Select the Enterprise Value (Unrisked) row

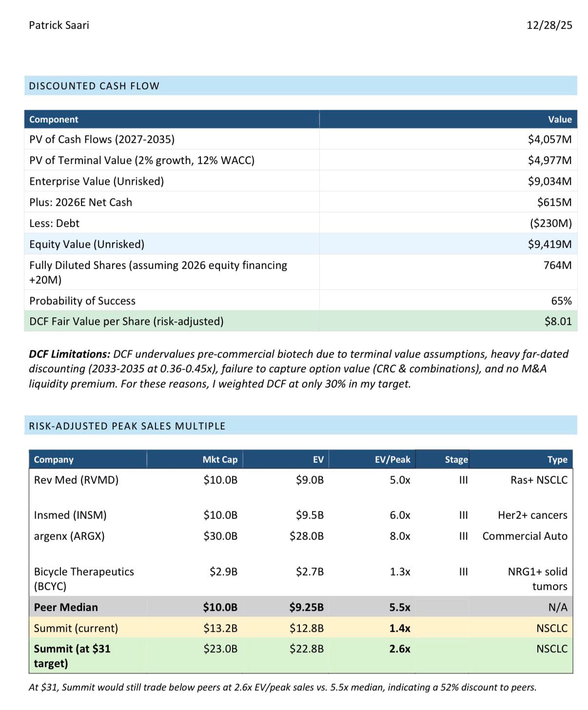[x=301, y=181]
